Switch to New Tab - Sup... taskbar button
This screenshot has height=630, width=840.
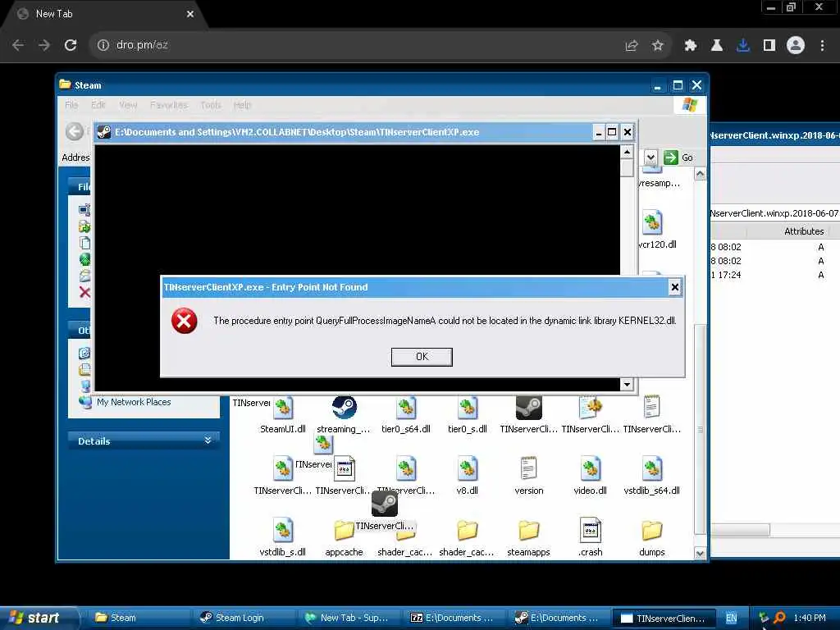pos(347,618)
